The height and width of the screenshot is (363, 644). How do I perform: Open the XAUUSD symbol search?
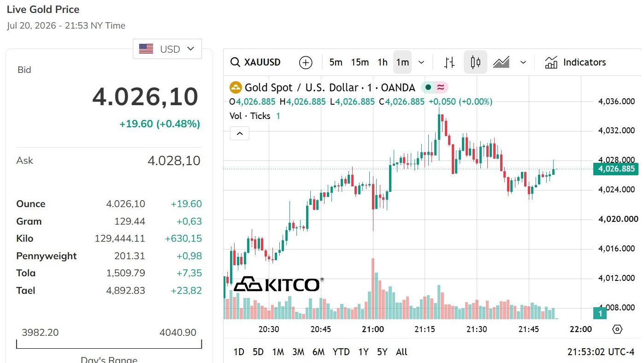click(256, 62)
